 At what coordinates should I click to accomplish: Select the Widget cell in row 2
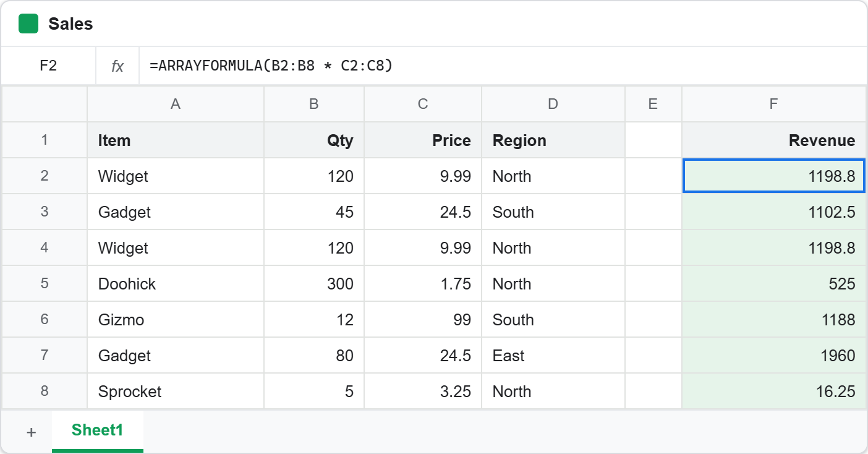pyautogui.click(x=176, y=176)
